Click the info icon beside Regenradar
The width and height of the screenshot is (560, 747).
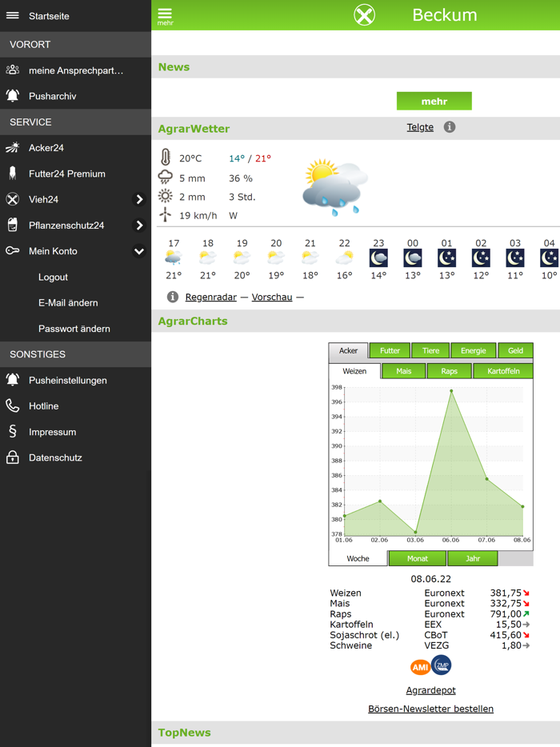(x=172, y=297)
